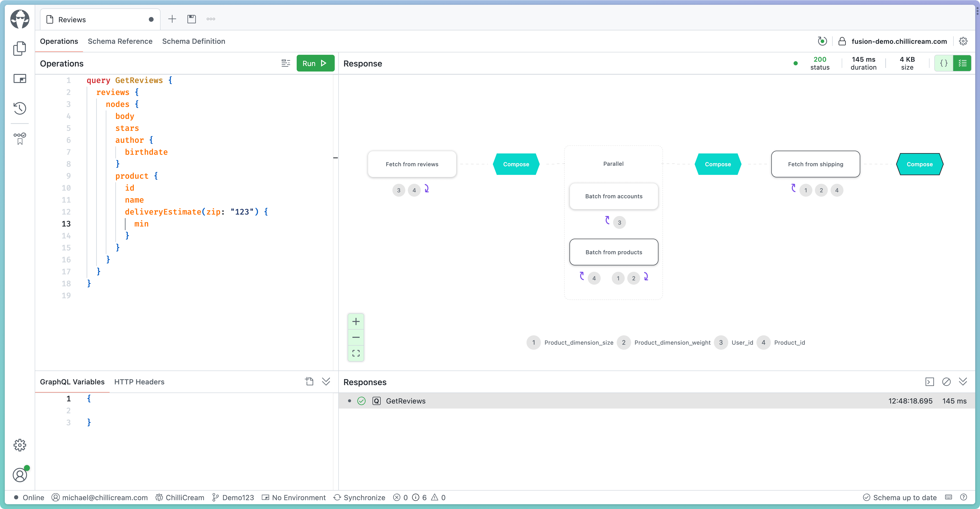Open the user account avatar

[20, 475]
